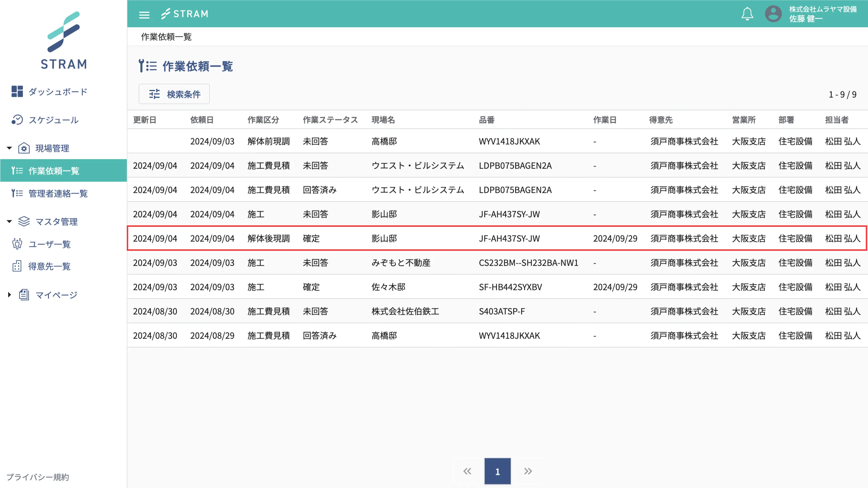The width and height of the screenshot is (868, 488).
Task: Expand the マイページ tree section
Action: pos(9,295)
